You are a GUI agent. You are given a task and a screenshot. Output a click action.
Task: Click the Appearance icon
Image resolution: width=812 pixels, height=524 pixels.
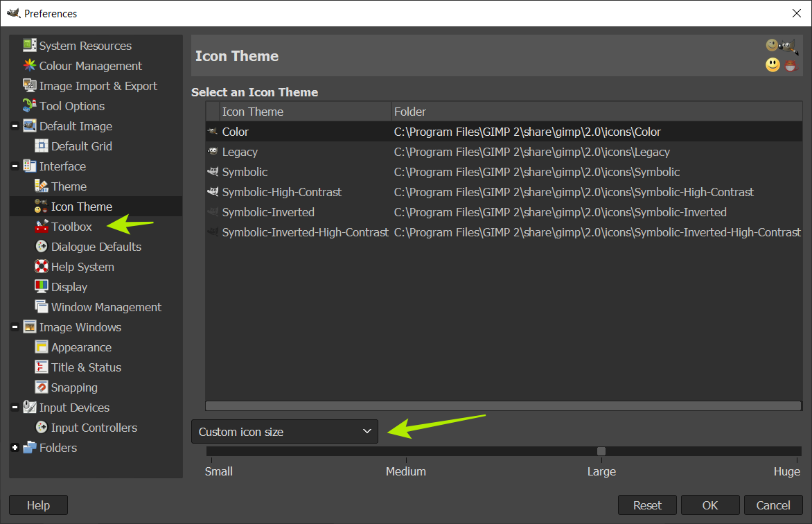pos(42,347)
